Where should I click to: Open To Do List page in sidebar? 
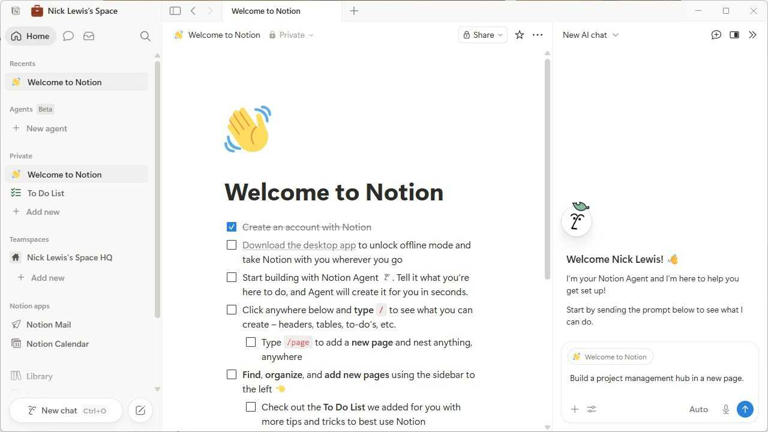[46, 193]
